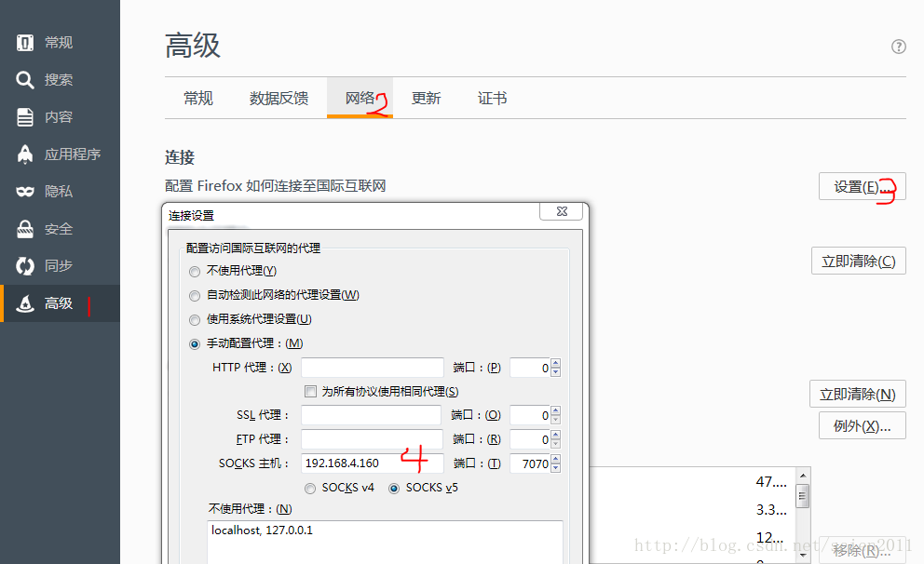924x564 pixels.
Task: Increase FTP proxy port up arrow
Action: pyautogui.click(x=555, y=435)
